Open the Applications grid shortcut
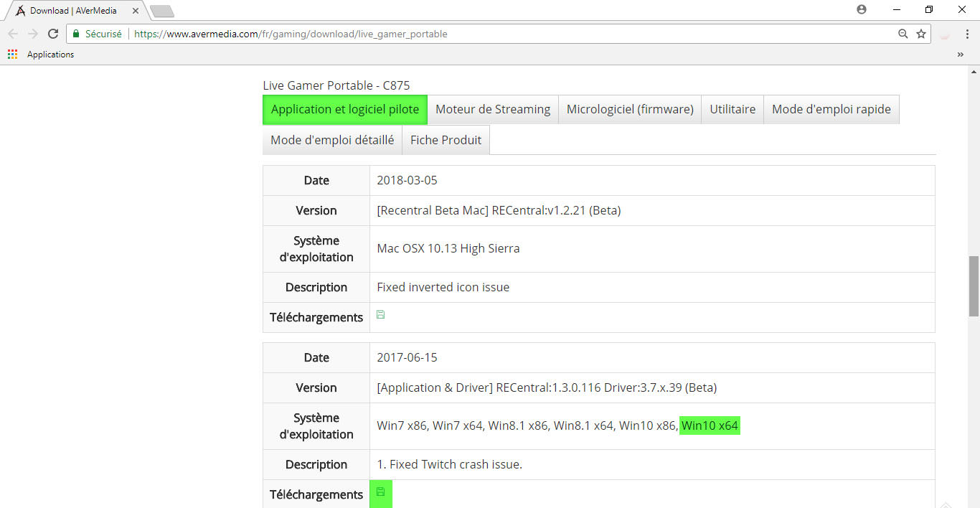The height and width of the screenshot is (508, 980). 12,55
